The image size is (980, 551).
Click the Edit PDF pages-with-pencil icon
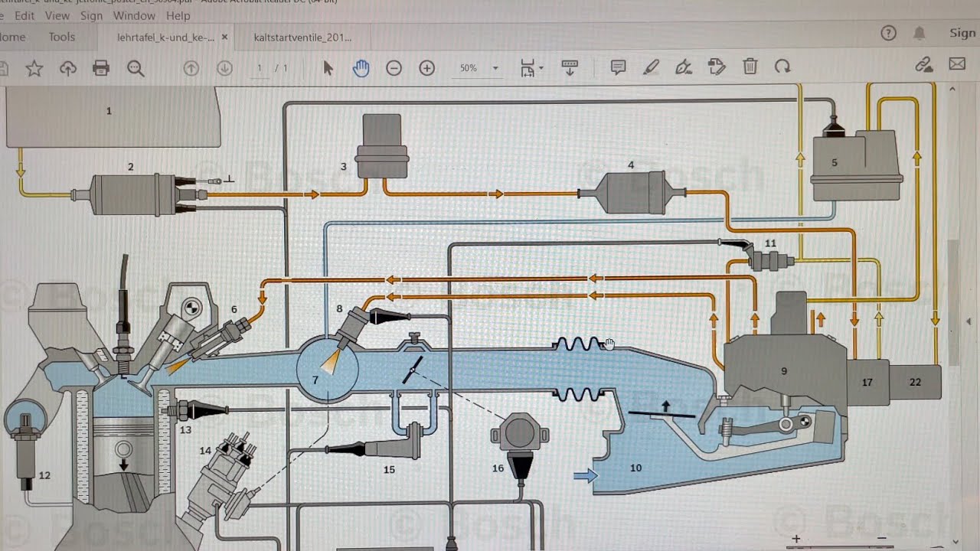point(717,67)
